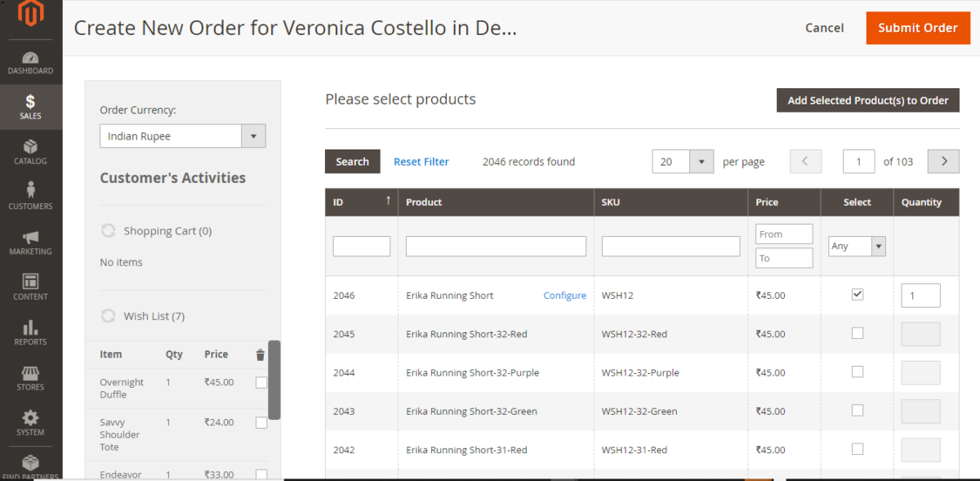Click '2046 records found' text
This screenshot has height=481, width=980.
(x=528, y=162)
